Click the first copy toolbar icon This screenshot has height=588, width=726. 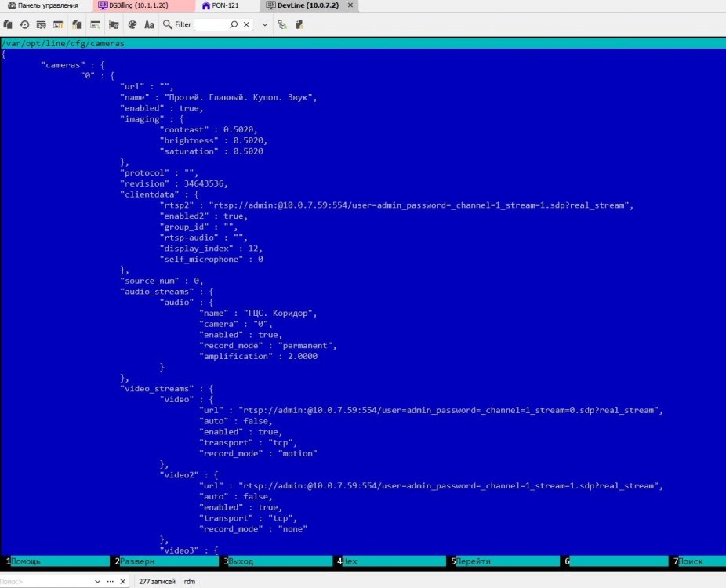(8, 24)
